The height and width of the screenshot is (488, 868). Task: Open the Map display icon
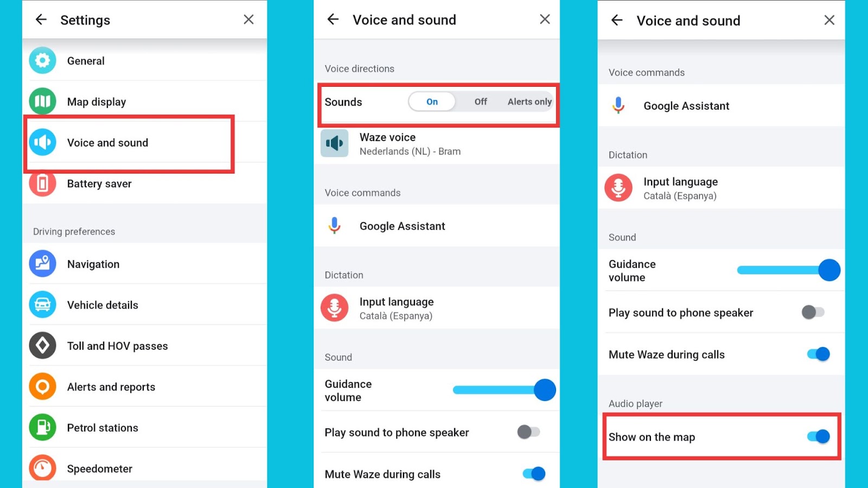pyautogui.click(x=42, y=101)
